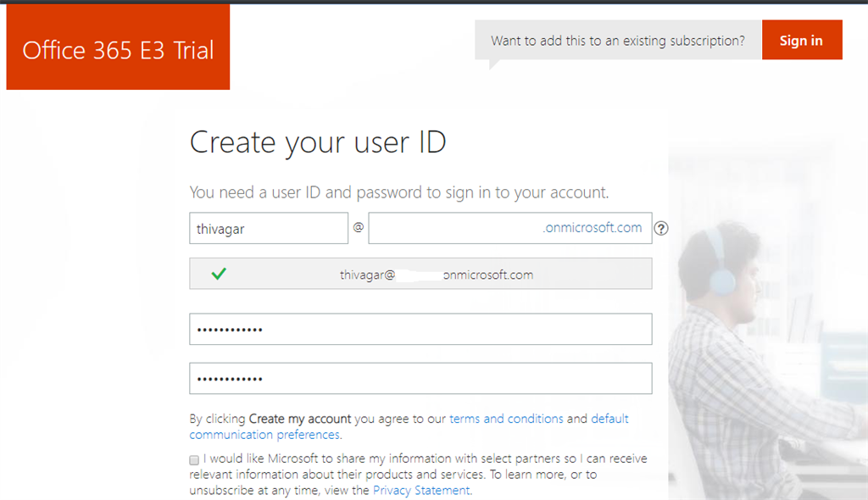Click the user ID confirmation bar

(x=420, y=274)
